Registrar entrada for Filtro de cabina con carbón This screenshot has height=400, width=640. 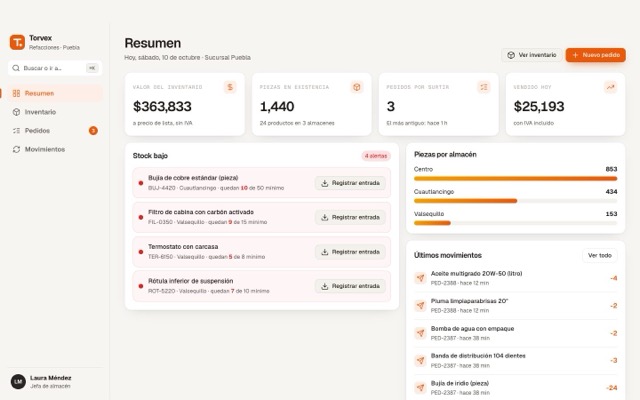350,217
